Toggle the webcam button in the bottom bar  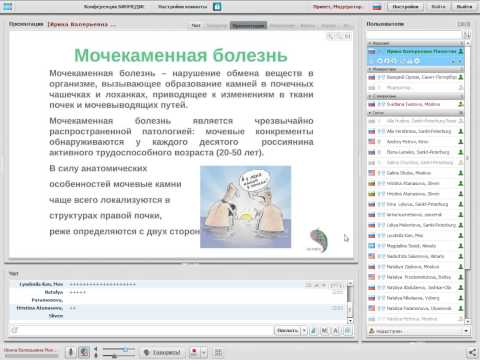84,352
